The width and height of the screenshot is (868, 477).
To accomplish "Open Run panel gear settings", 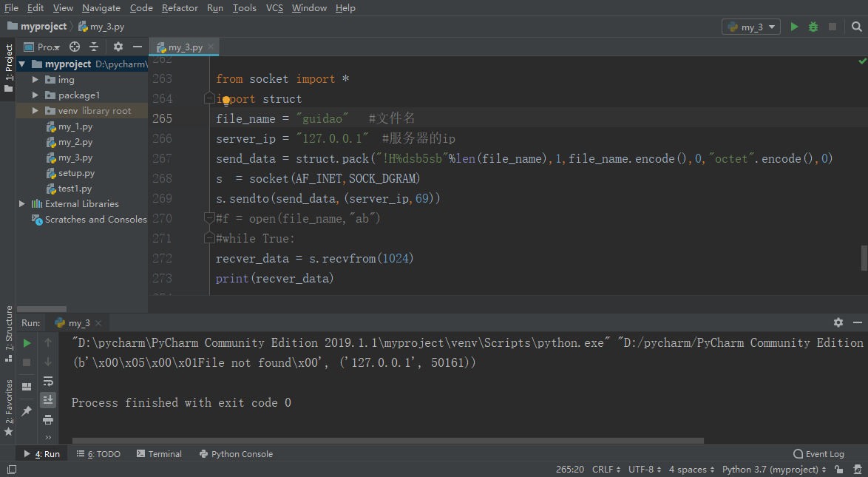I will click(838, 322).
